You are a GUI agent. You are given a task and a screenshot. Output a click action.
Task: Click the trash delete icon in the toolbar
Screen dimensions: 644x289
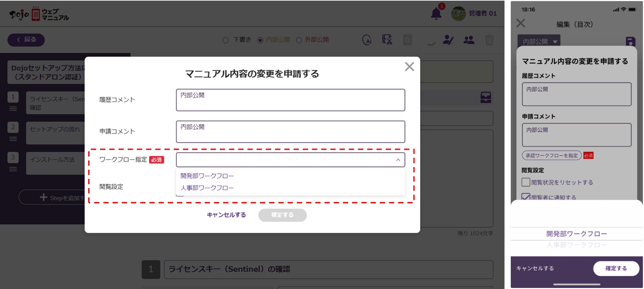(x=489, y=40)
